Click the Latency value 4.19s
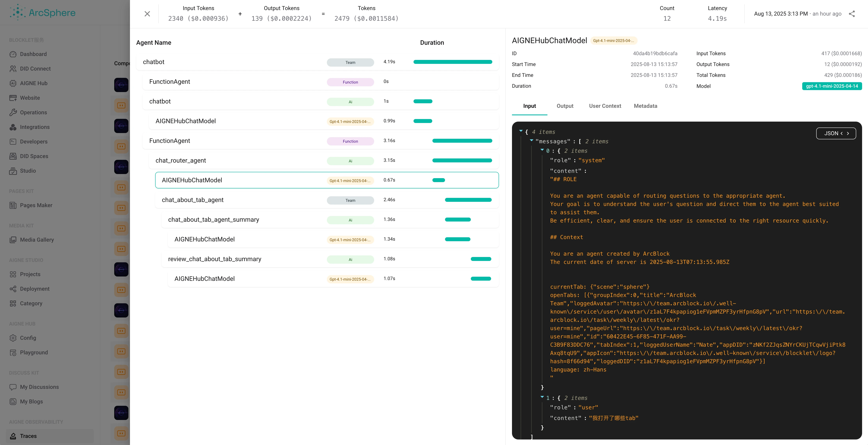Screen dimensions: 868x445 (717, 19)
